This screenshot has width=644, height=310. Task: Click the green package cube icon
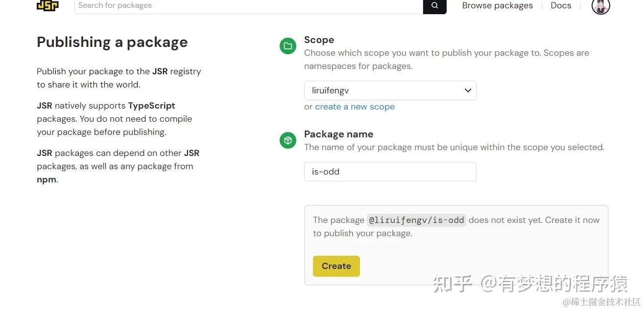pyautogui.click(x=287, y=140)
